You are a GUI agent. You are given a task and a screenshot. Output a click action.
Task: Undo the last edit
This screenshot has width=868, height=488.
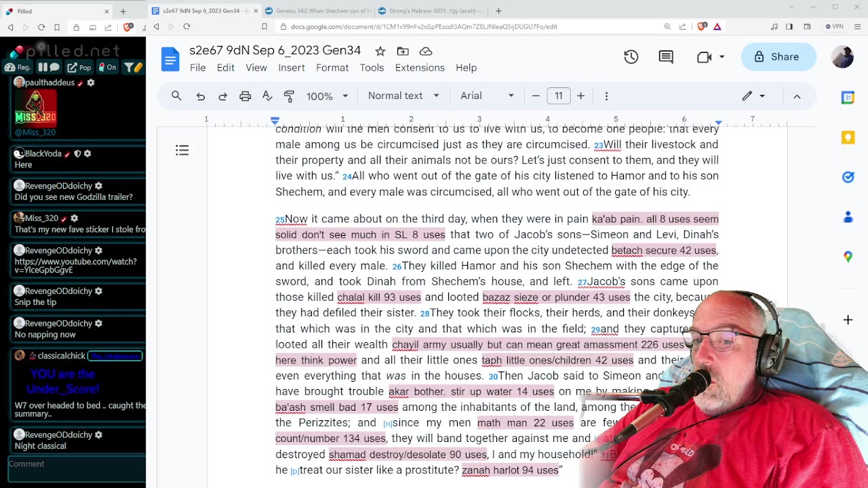200,96
